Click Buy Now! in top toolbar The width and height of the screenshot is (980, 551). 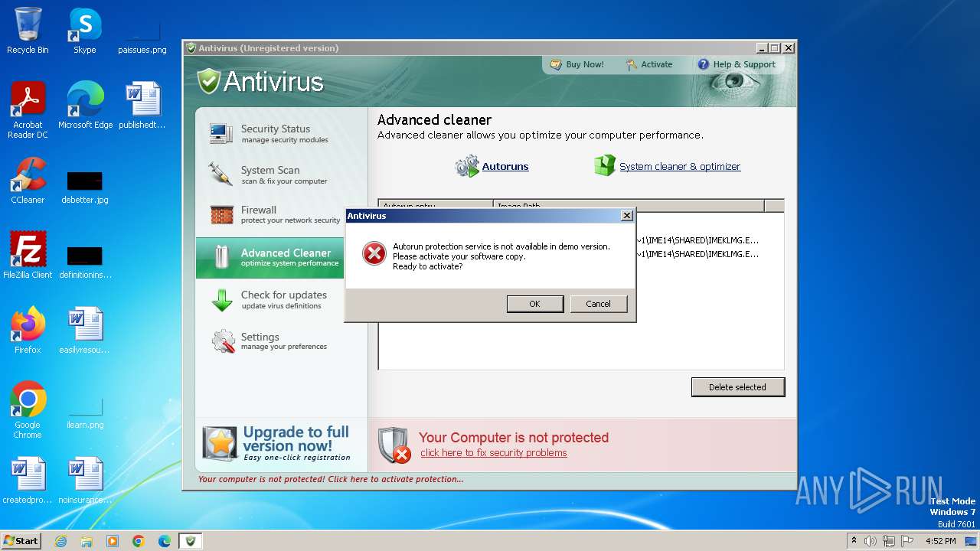(x=577, y=65)
